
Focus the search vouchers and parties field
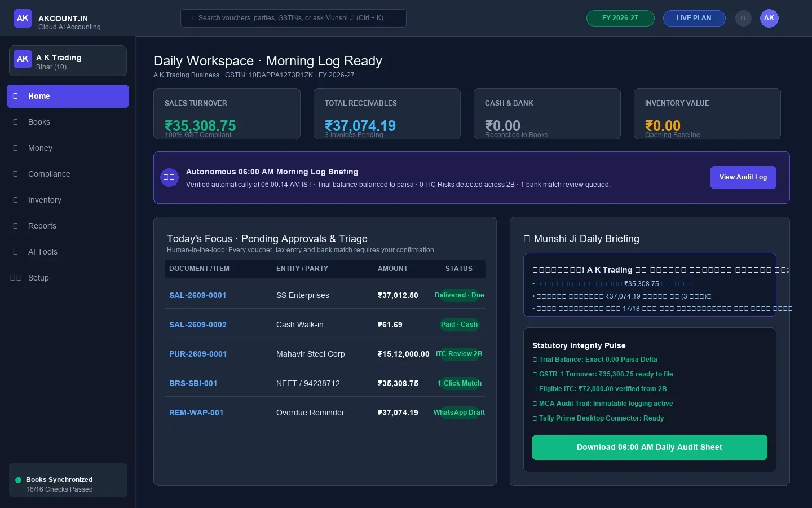coord(293,18)
